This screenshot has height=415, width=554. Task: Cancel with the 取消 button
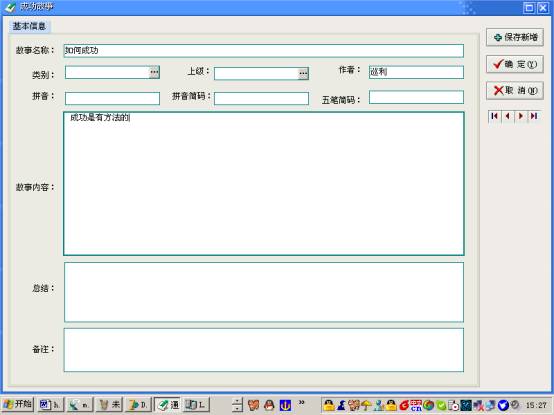tap(515, 91)
